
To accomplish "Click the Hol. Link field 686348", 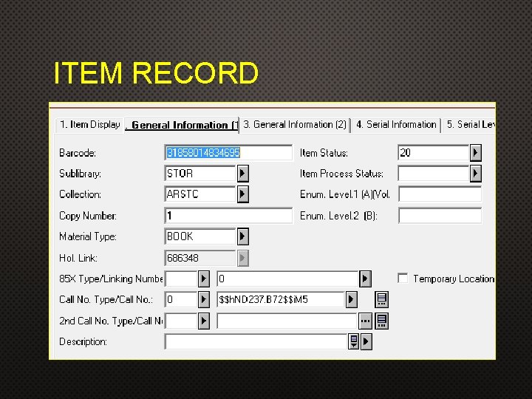I will point(199,258).
